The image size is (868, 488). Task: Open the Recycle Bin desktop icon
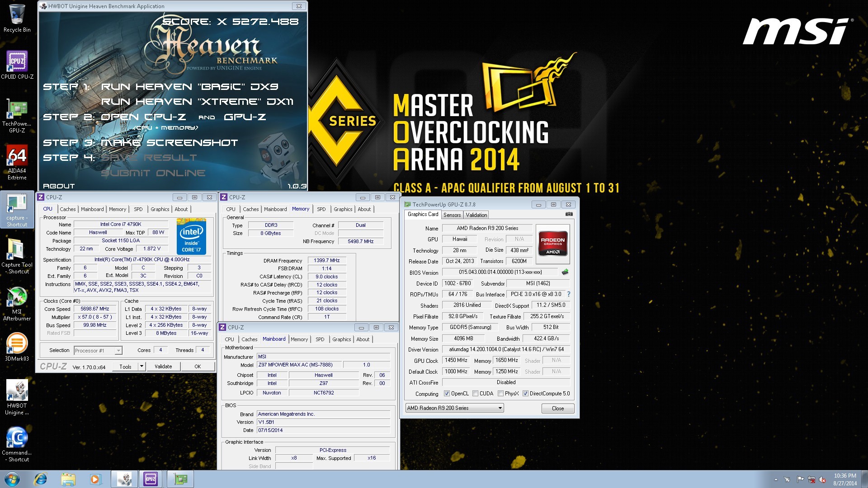pyautogui.click(x=17, y=18)
